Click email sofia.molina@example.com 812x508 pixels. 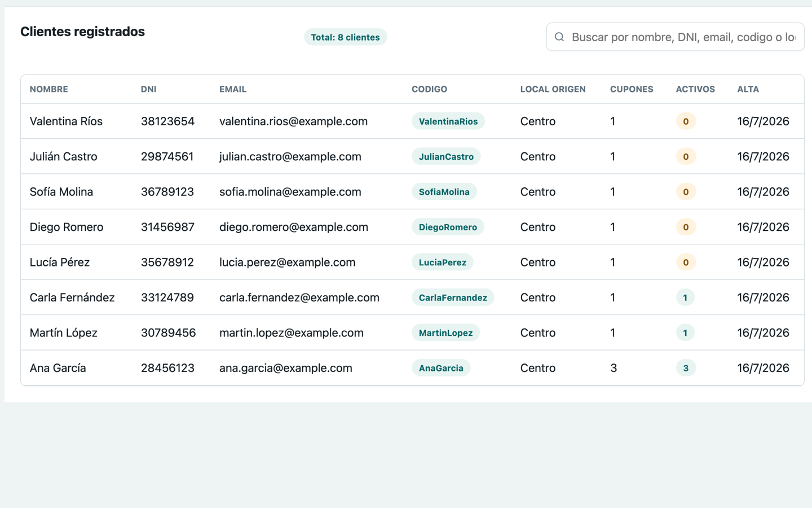[290, 192]
